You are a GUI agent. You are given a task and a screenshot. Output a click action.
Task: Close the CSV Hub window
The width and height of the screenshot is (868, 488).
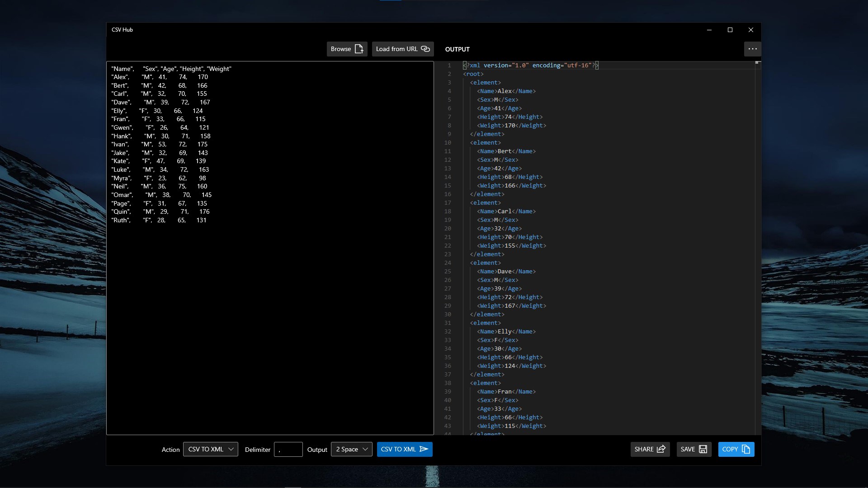click(750, 30)
